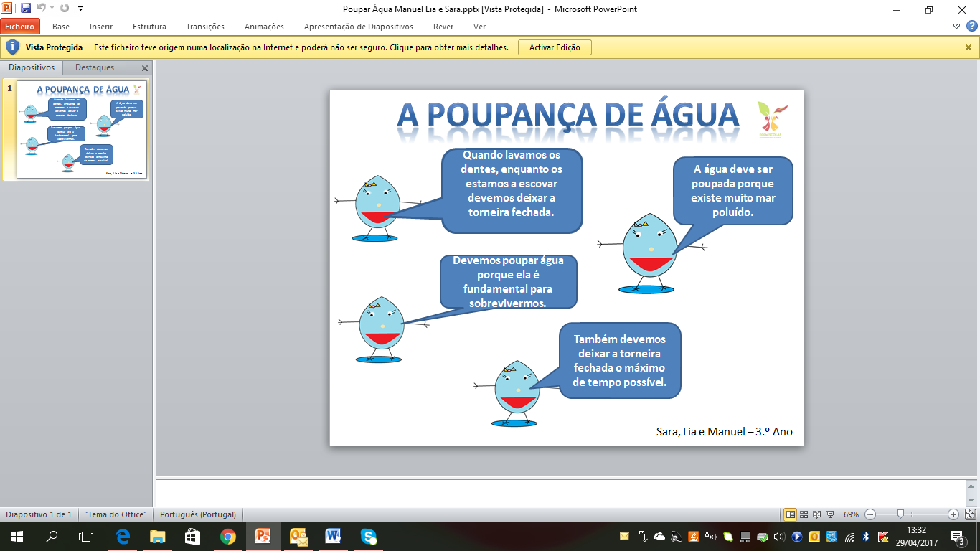Open the Ficheiro menu
The height and width of the screenshot is (551, 980).
tap(19, 27)
